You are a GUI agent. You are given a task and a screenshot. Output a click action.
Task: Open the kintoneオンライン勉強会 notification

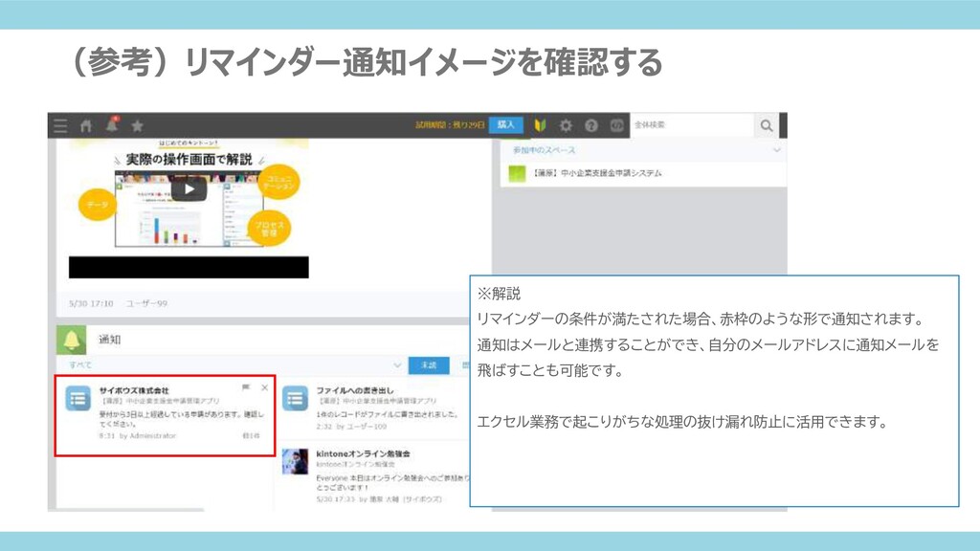(373, 474)
